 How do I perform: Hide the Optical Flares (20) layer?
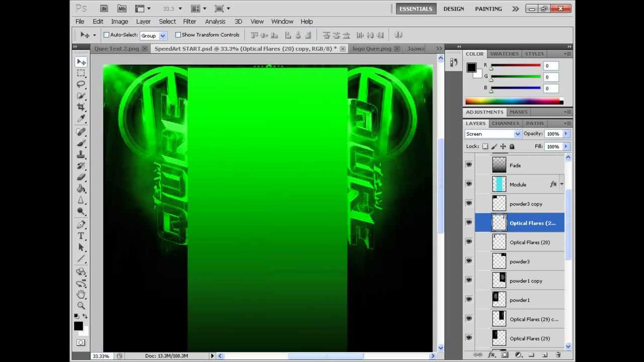click(469, 242)
